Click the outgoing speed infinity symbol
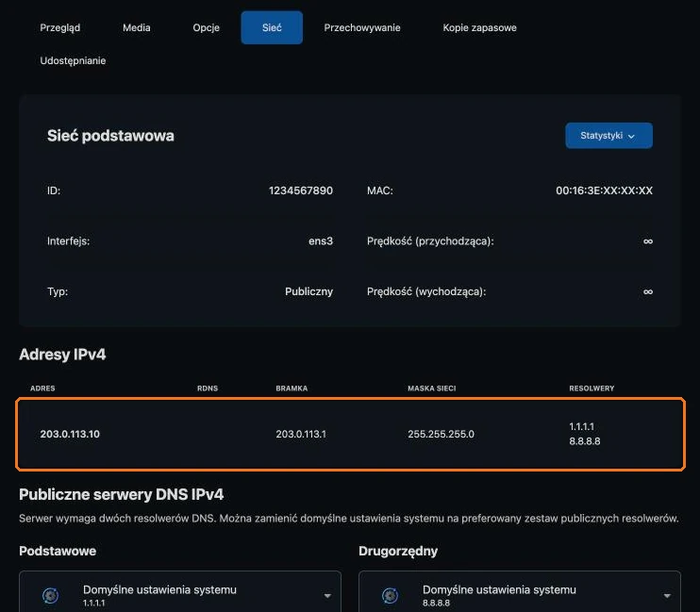 [648, 292]
